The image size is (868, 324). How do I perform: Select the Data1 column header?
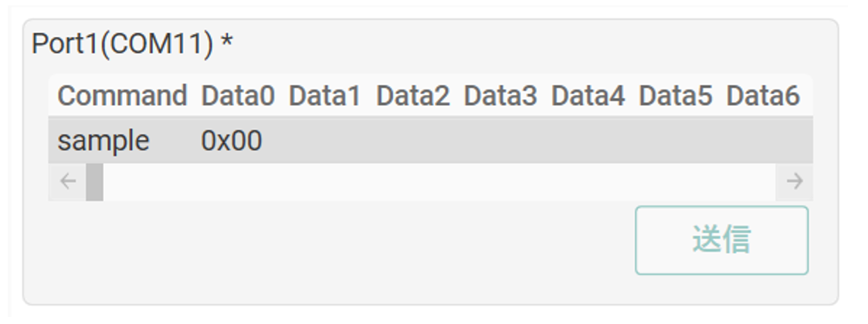coord(324,96)
